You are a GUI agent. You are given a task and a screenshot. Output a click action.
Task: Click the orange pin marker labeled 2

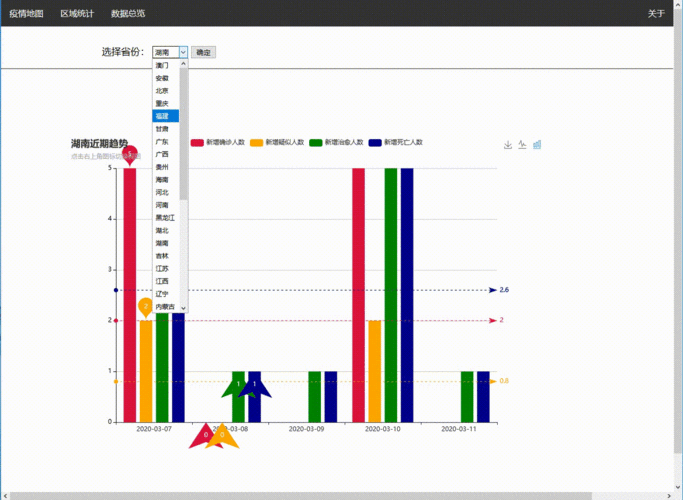[x=145, y=307]
